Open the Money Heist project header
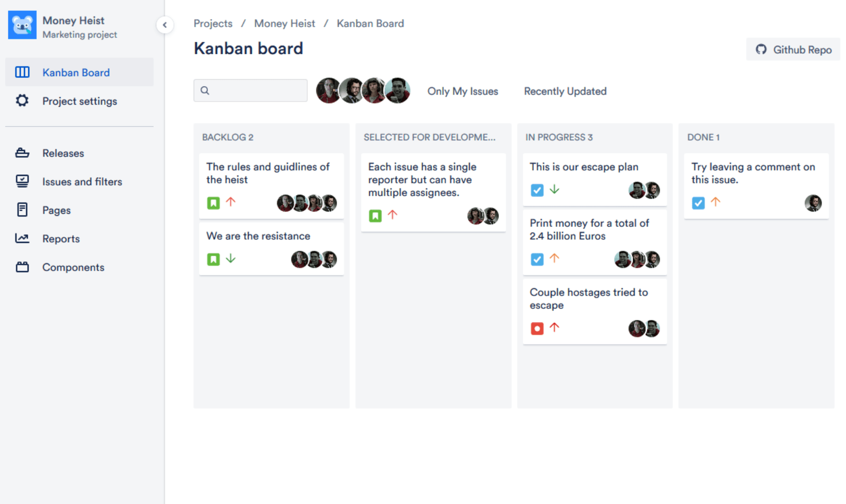 73,27
